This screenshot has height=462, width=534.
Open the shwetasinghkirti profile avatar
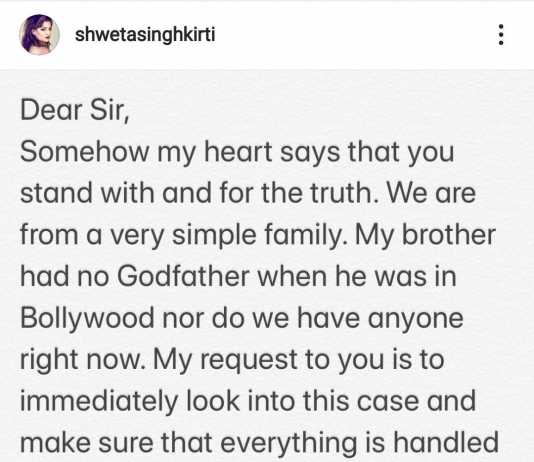[x=40, y=34]
